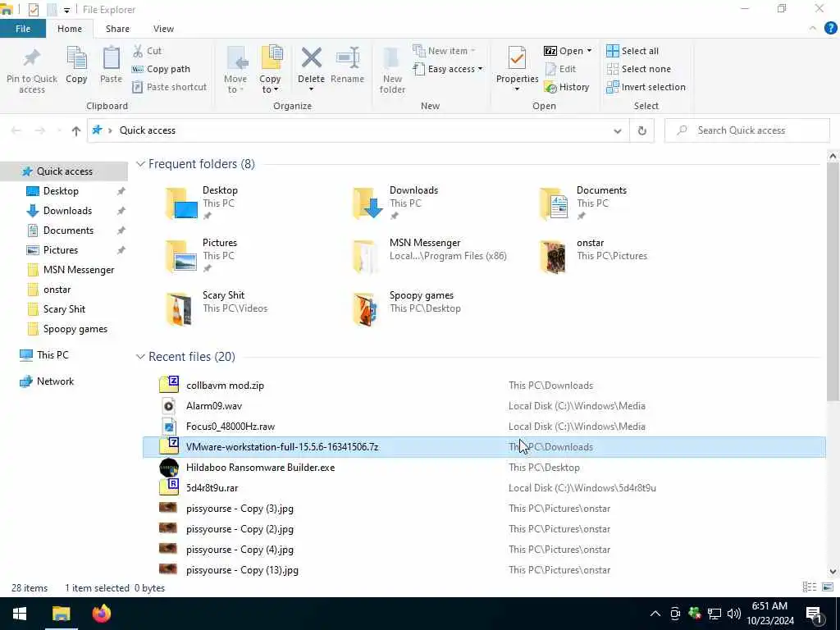This screenshot has width=840, height=630.
Task: Switch to large icons view in status bar
Action: (827, 587)
